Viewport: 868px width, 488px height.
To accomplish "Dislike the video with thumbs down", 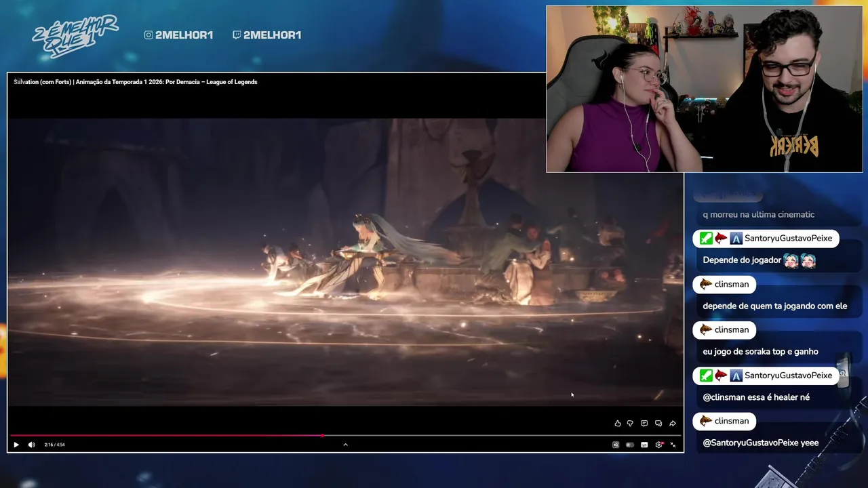I will pyautogui.click(x=630, y=424).
